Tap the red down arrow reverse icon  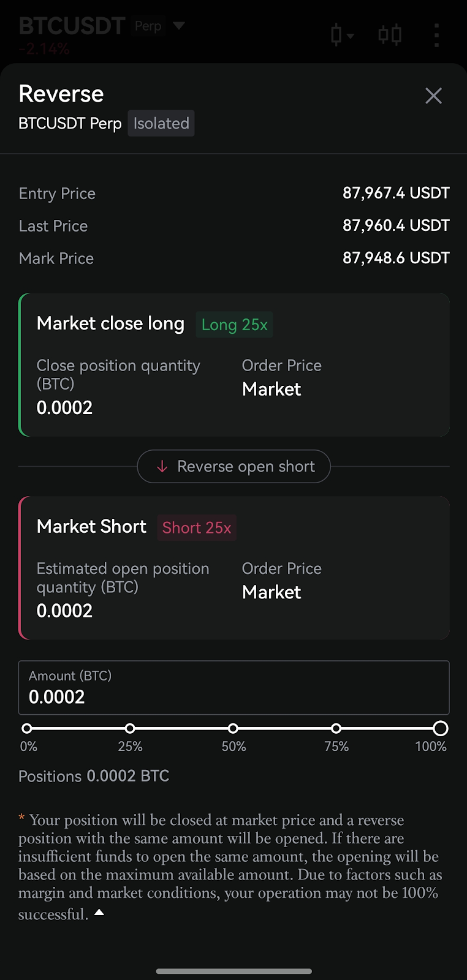tap(162, 467)
